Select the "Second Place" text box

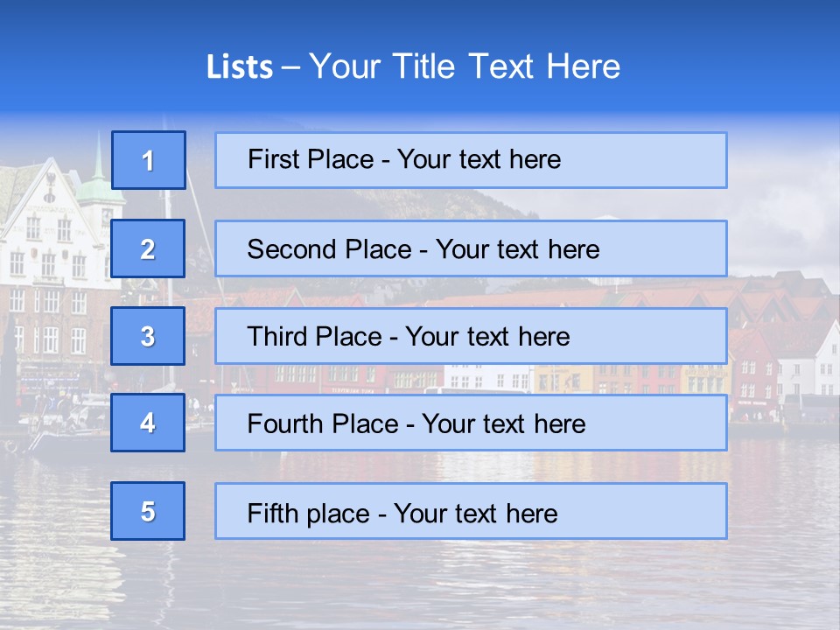click(471, 248)
